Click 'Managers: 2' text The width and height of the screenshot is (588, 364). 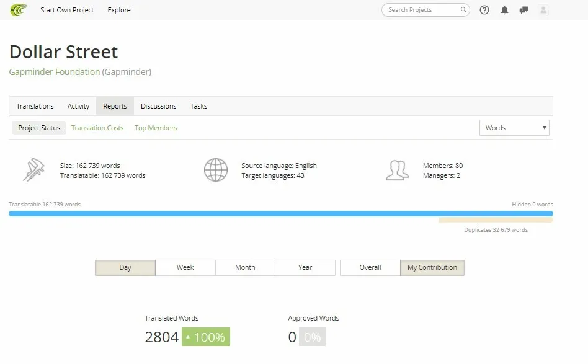pos(442,176)
